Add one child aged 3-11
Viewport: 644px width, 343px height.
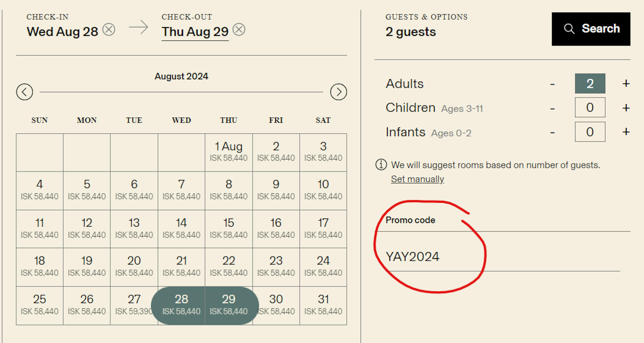pos(626,108)
